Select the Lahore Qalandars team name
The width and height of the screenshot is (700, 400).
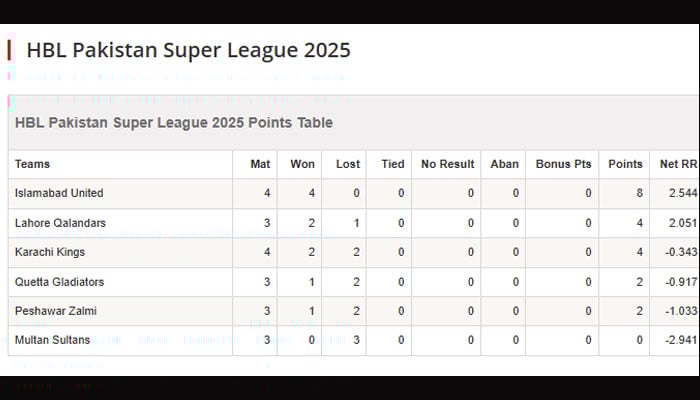60,223
